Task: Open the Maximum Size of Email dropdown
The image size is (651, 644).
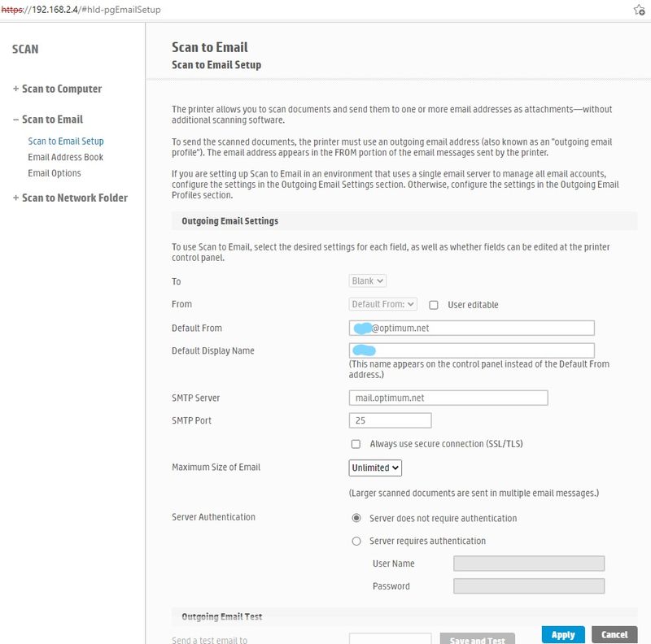Action: (x=374, y=468)
